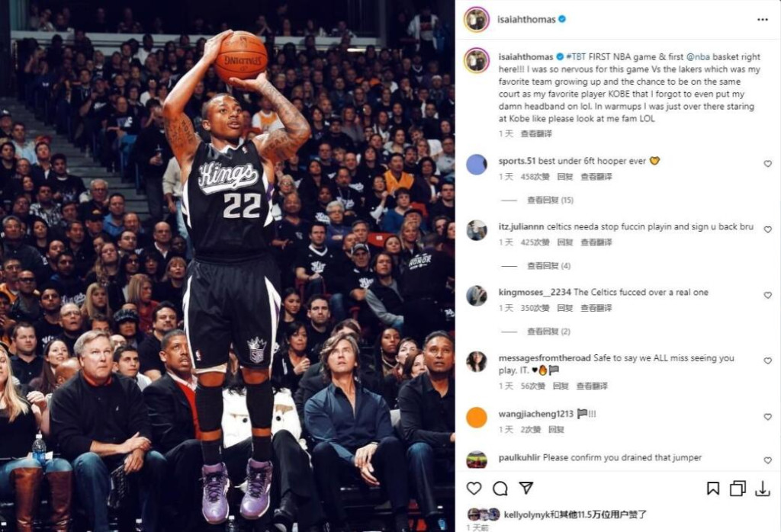This screenshot has height=532, width=781.
Task: Click the verified badge next to isaiahthomas header
Action: pos(562,19)
